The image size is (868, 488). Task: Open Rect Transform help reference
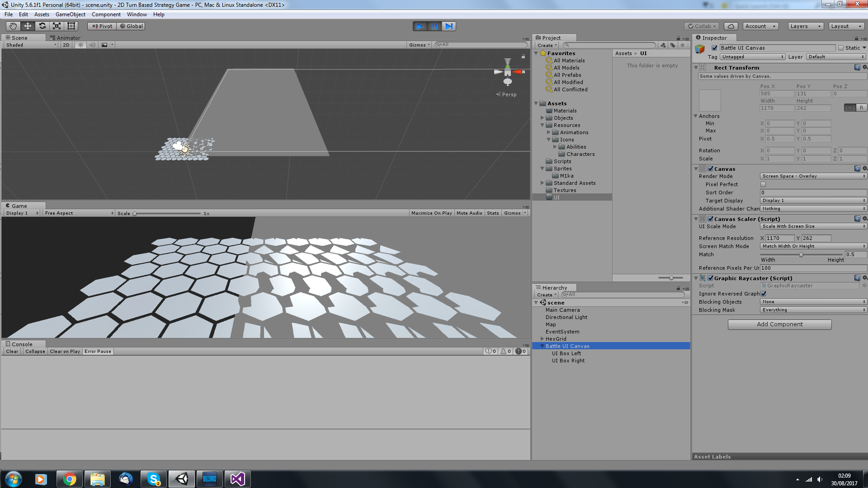click(x=857, y=67)
